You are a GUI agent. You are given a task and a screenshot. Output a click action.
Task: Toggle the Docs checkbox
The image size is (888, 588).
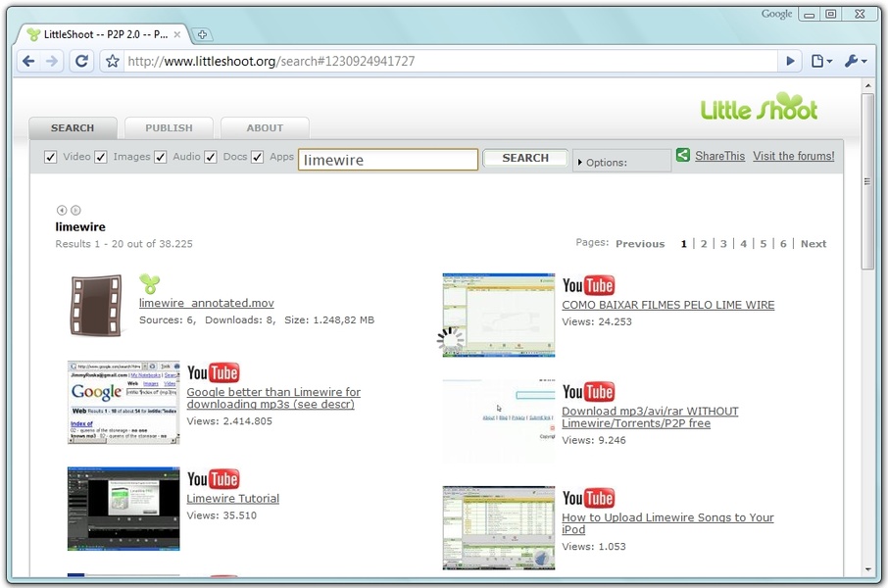click(211, 157)
